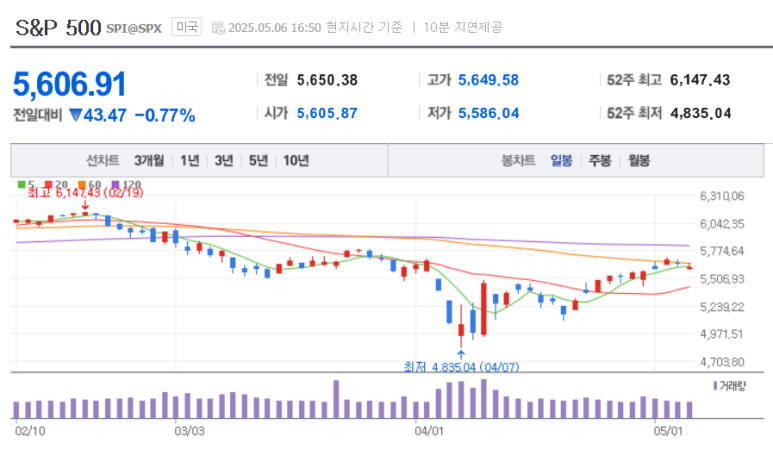Click the 저가 value 5,586.04
Viewport: 773px width, 449px height.
coord(489,113)
